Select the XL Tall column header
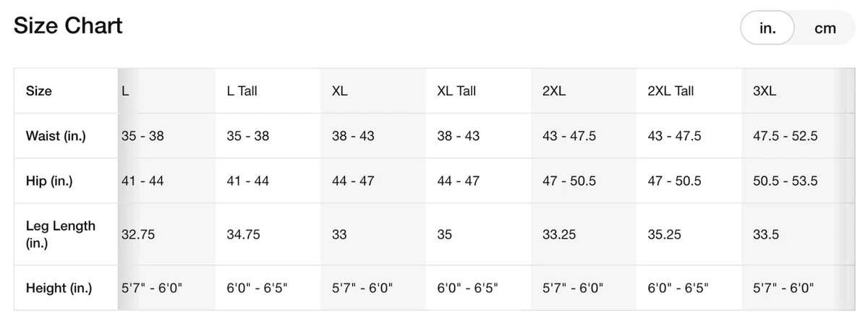This screenshot has width=868, height=321. (x=456, y=91)
